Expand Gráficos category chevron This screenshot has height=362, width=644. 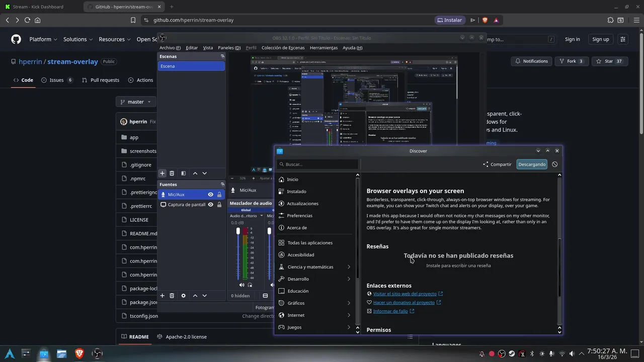(x=349, y=303)
